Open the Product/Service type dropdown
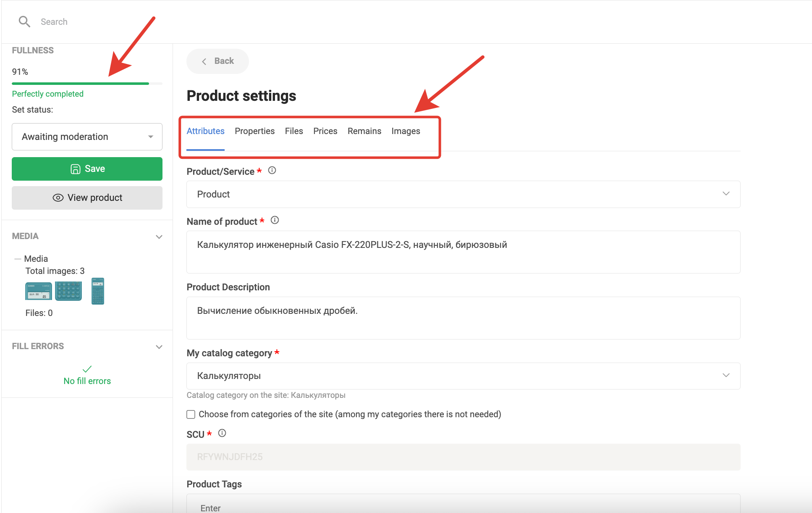Image resolution: width=812 pixels, height=513 pixels. [x=463, y=194]
